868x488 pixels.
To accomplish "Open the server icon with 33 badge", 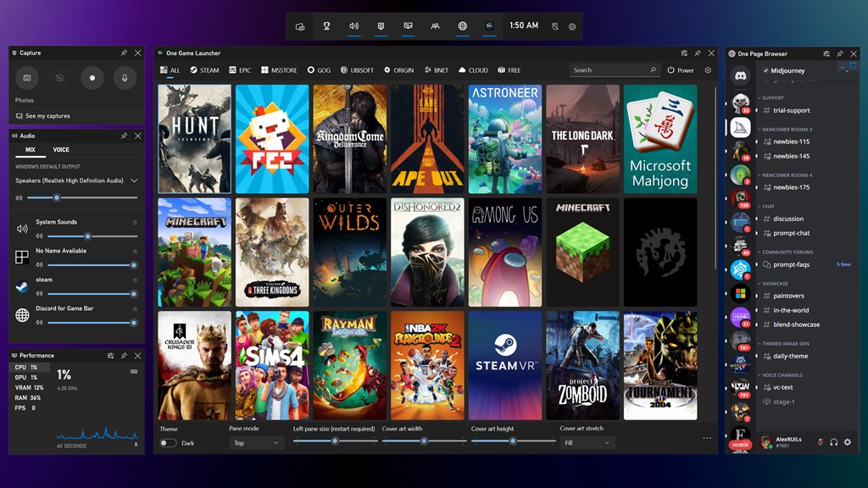I will coord(740,103).
